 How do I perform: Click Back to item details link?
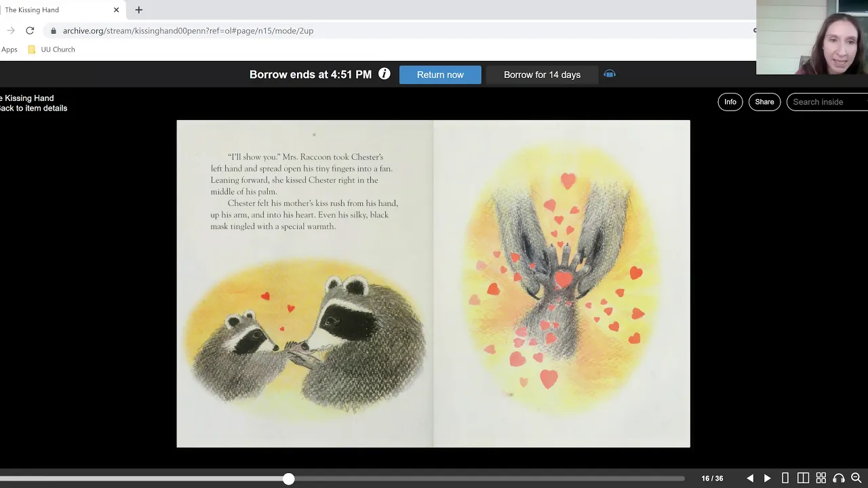coord(34,108)
